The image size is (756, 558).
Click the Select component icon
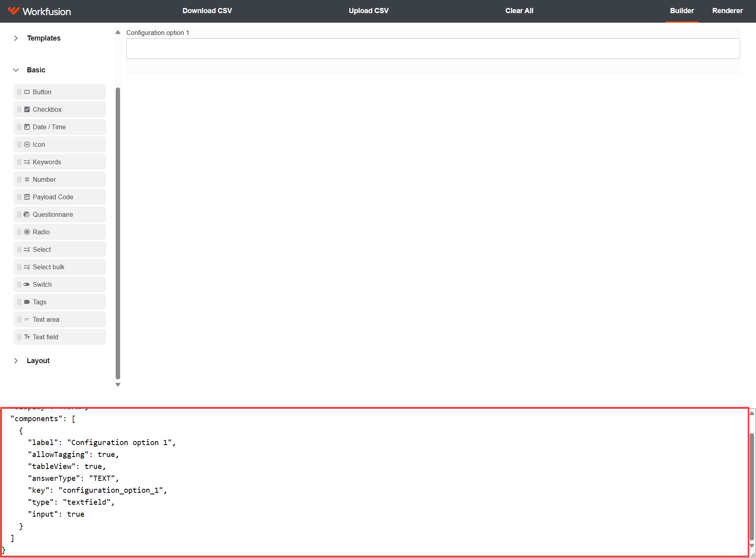click(27, 249)
